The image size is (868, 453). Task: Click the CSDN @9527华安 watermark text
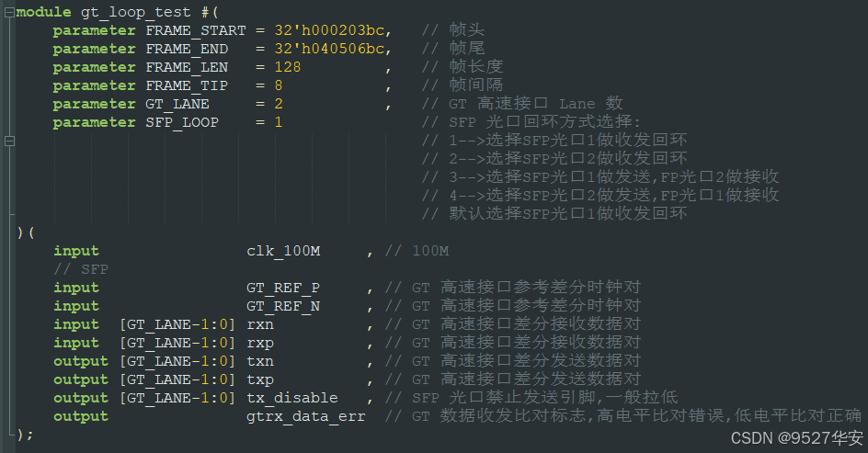click(x=796, y=437)
